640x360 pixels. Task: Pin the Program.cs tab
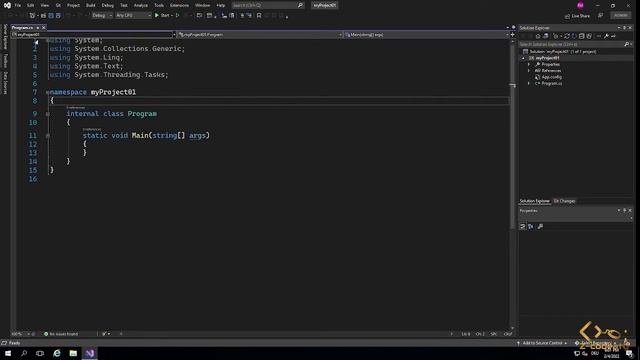[38, 28]
